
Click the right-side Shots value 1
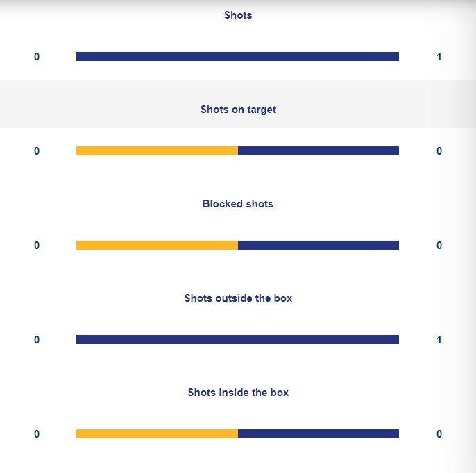point(439,57)
